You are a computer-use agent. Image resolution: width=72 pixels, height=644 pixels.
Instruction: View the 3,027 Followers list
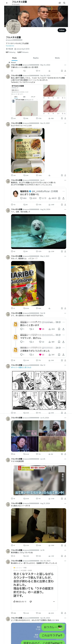pos(23,52)
